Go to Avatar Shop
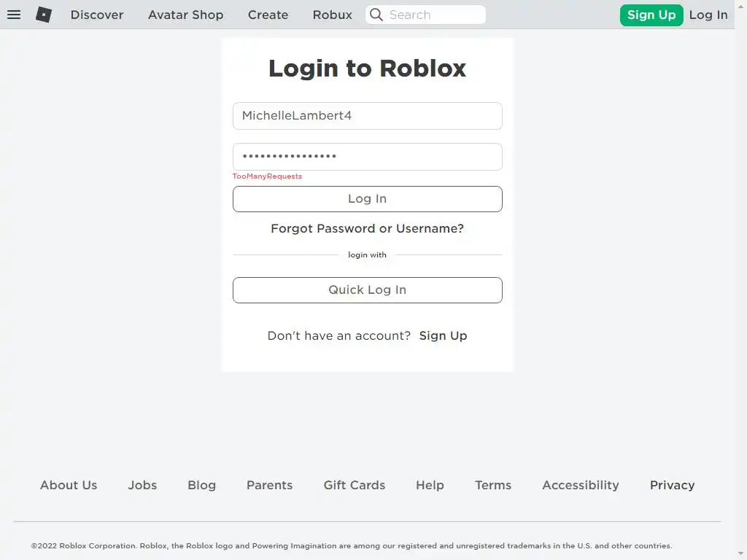The width and height of the screenshot is (747, 560). tap(185, 15)
